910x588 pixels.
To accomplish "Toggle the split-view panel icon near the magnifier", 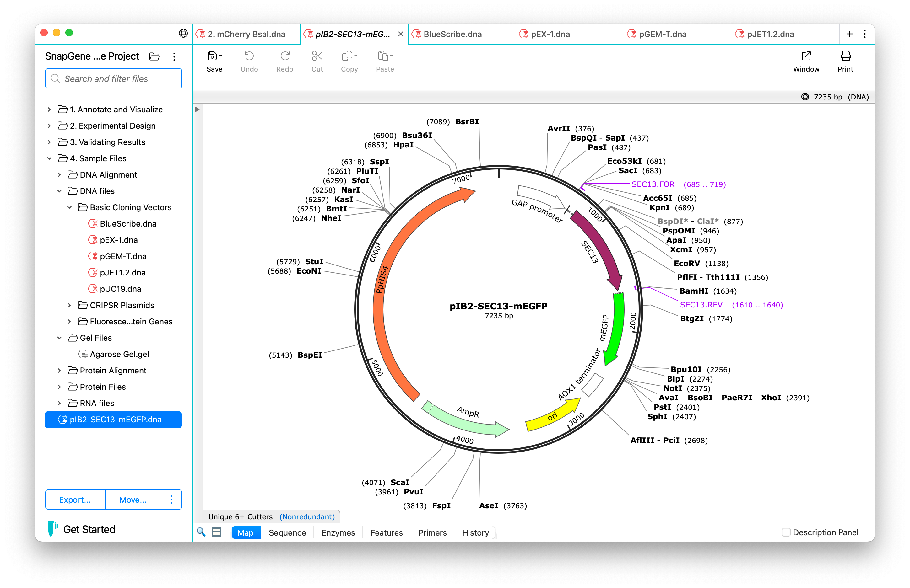I will point(217,532).
